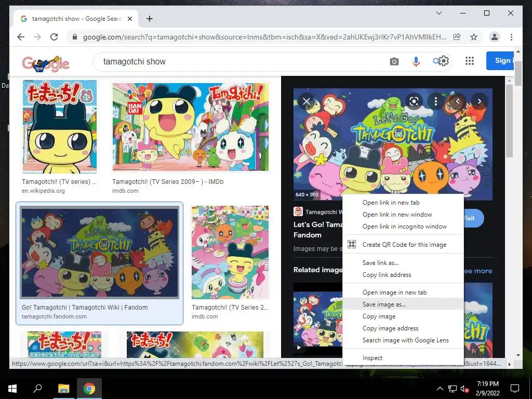Open the Chrome profile avatar icon
532x399 pixels.
pyautogui.click(x=495, y=37)
